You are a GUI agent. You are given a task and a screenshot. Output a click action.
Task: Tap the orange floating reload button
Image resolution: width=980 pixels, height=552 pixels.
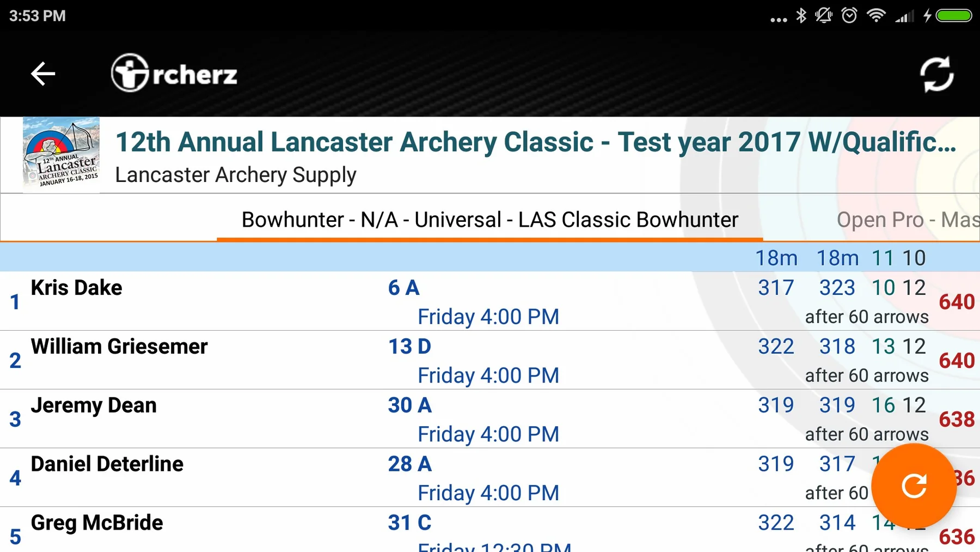click(x=914, y=486)
